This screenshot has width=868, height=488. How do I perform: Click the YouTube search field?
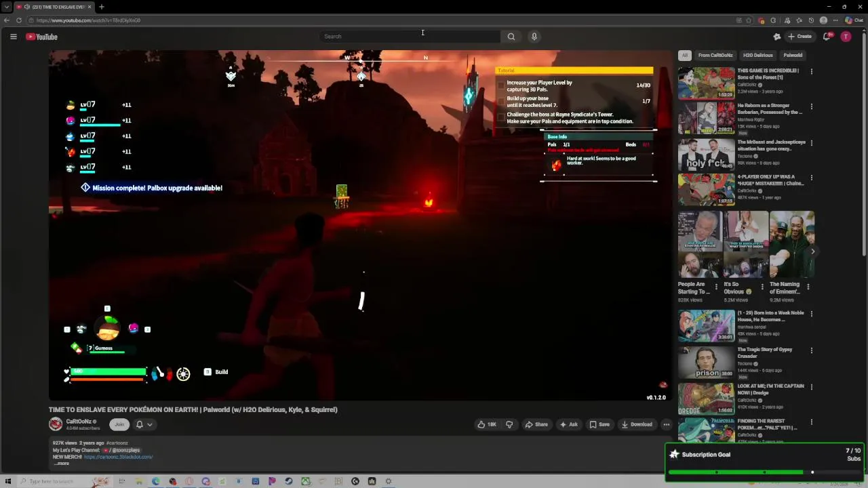(410, 37)
